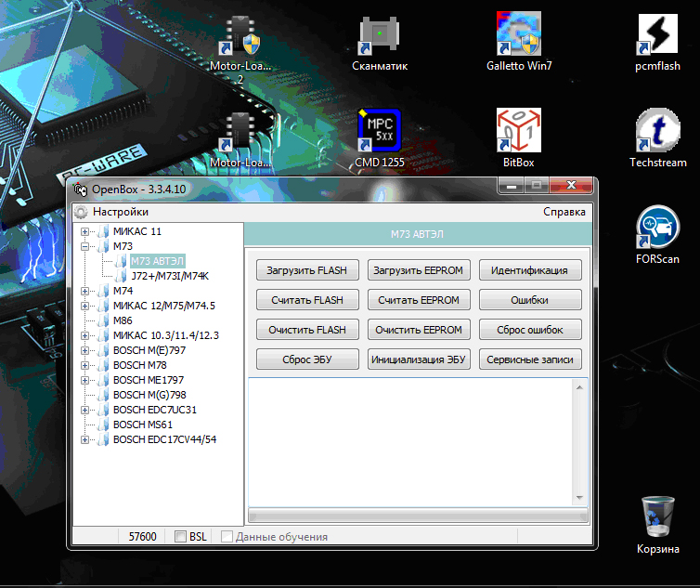700x588 pixels.
Task: Open the Сканматик desktop icon
Action: tap(380, 38)
